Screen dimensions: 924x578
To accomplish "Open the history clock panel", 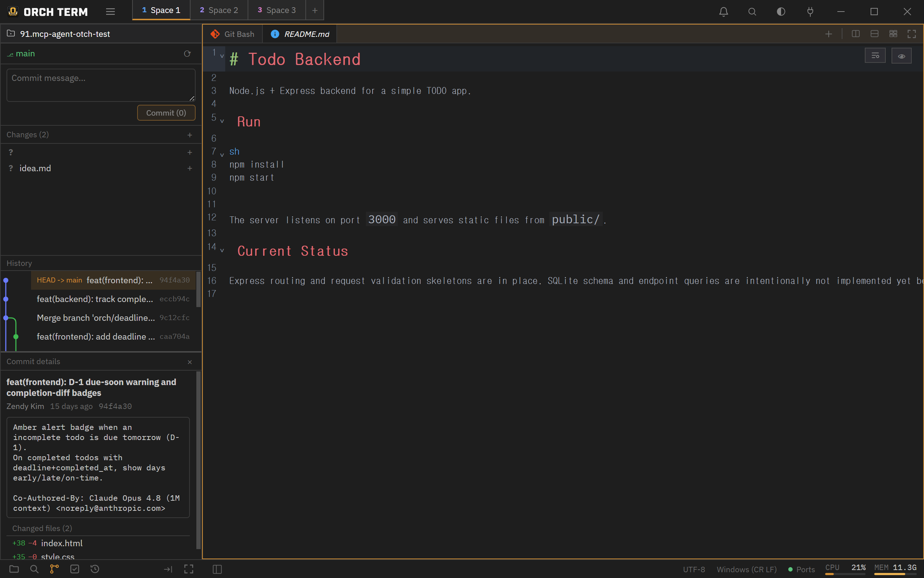I will tap(95, 569).
